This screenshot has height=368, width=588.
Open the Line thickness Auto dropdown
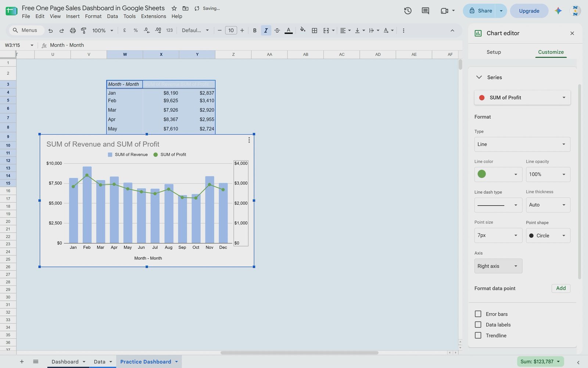click(548, 205)
